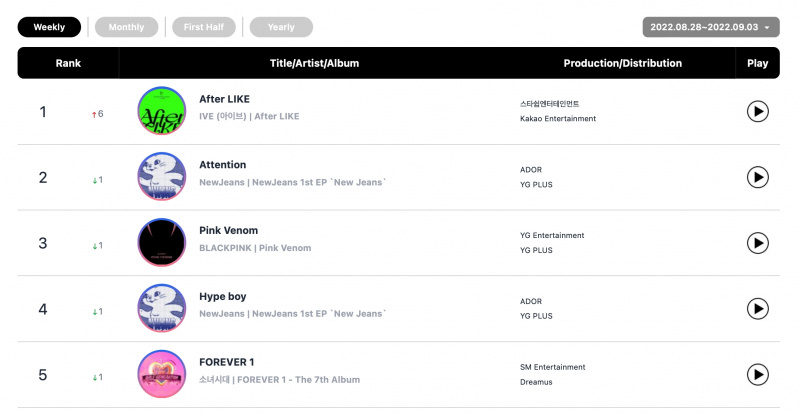Open the FOREVER 1 song title
The width and height of the screenshot is (800, 413).
click(227, 362)
